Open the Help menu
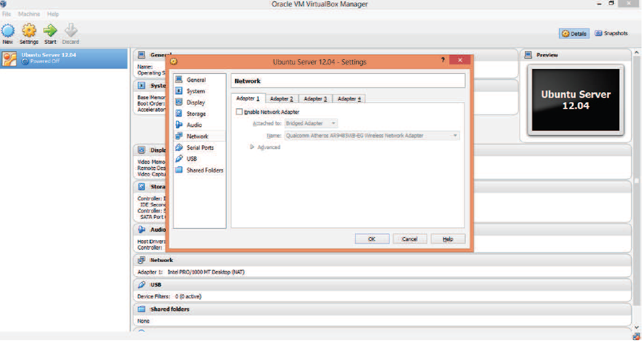 (53, 14)
